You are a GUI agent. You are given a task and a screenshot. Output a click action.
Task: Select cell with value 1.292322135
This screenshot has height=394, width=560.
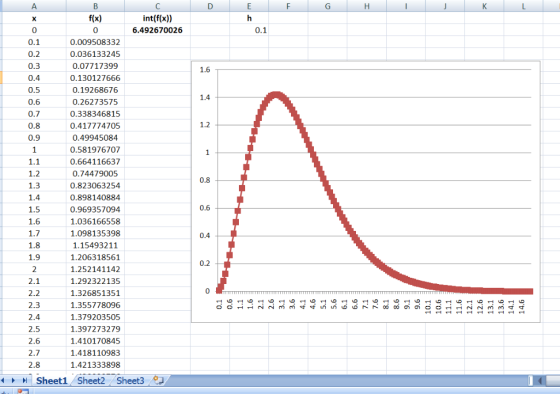click(x=95, y=281)
